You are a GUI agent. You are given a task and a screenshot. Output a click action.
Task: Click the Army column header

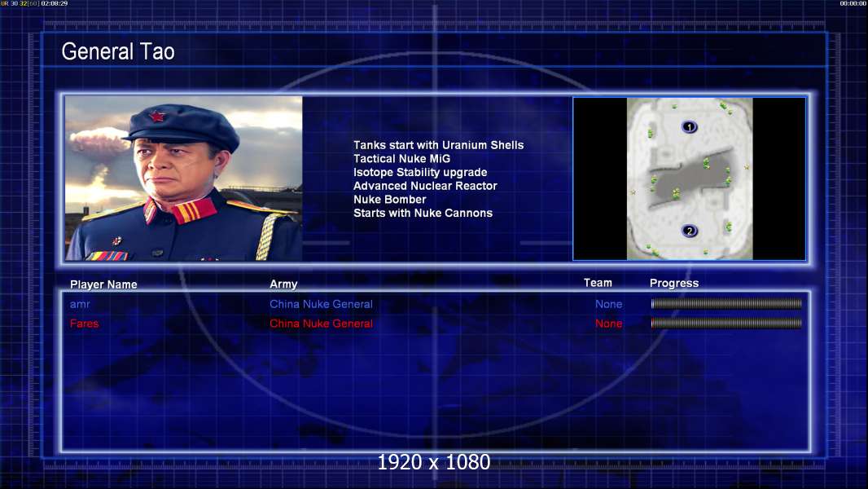(x=283, y=284)
